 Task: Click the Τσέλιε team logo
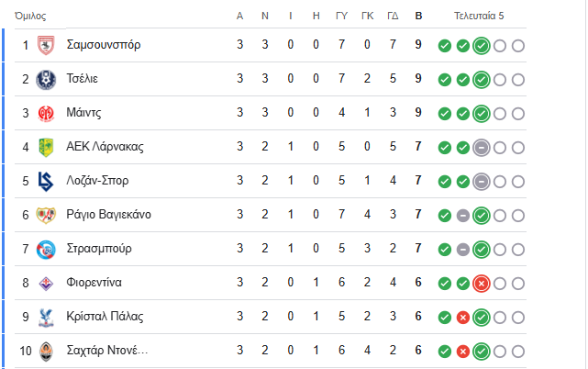[x=46, y=80]
